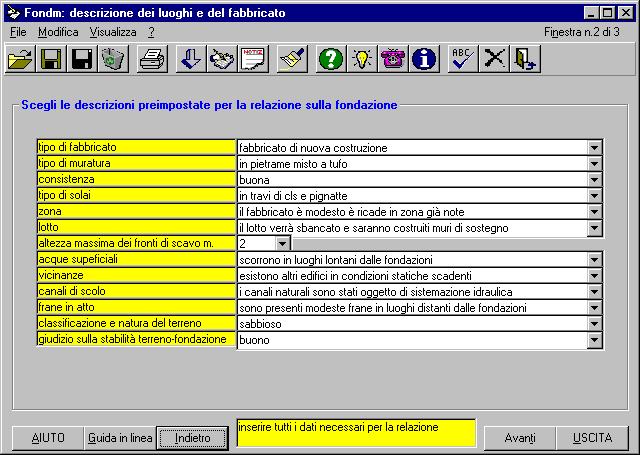The width and height of the screenshot is (640, 455).
Task: Click the ABC spell check icon
Action: (x=462, y=60)
